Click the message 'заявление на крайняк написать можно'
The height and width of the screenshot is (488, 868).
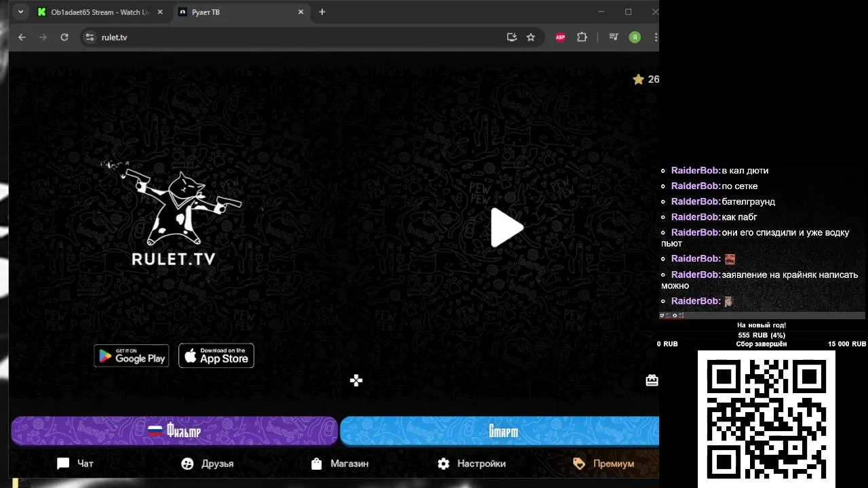tap(759, 280)
